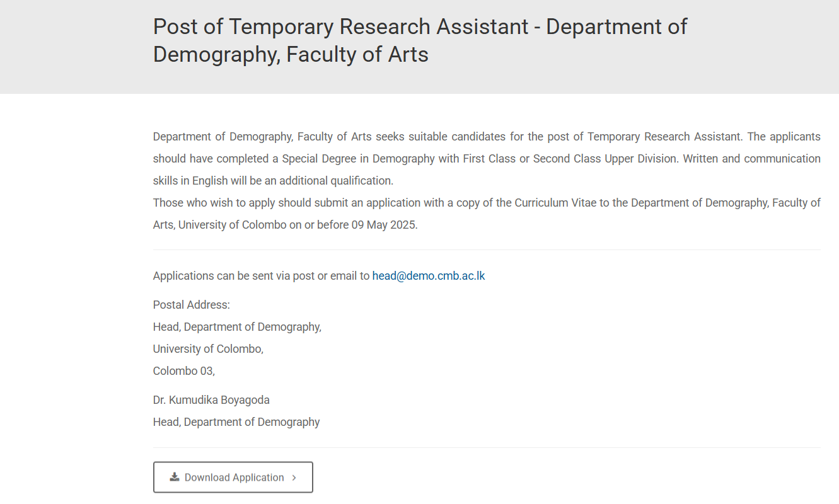Viewport: 839px width, 504px height.
Task: Click 'Applications can be sent via post' text
Action: [234, 275]
